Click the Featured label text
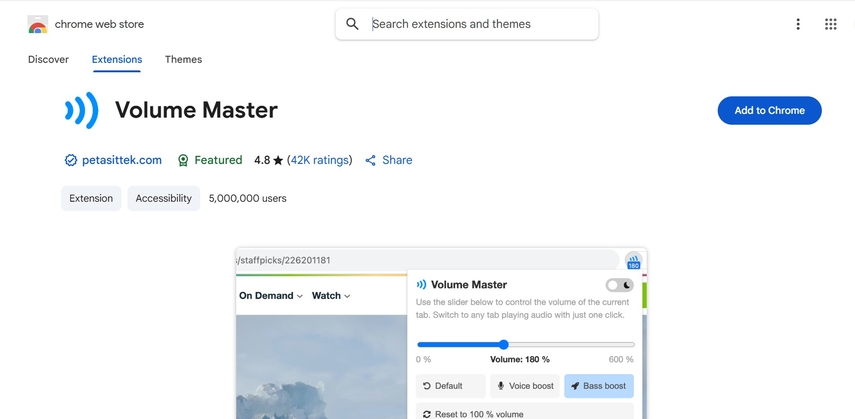 [x=218, y=160]
